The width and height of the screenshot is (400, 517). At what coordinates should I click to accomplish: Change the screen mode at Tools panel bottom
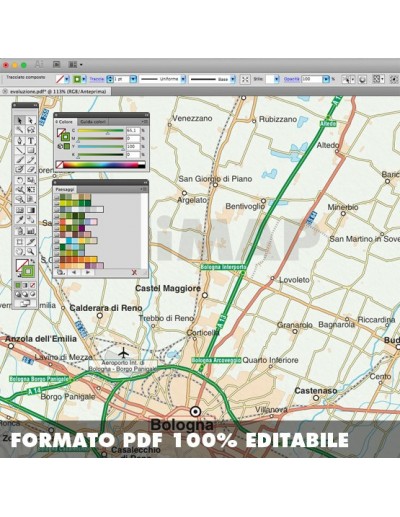pyautogui.click(x=25, y=303)
